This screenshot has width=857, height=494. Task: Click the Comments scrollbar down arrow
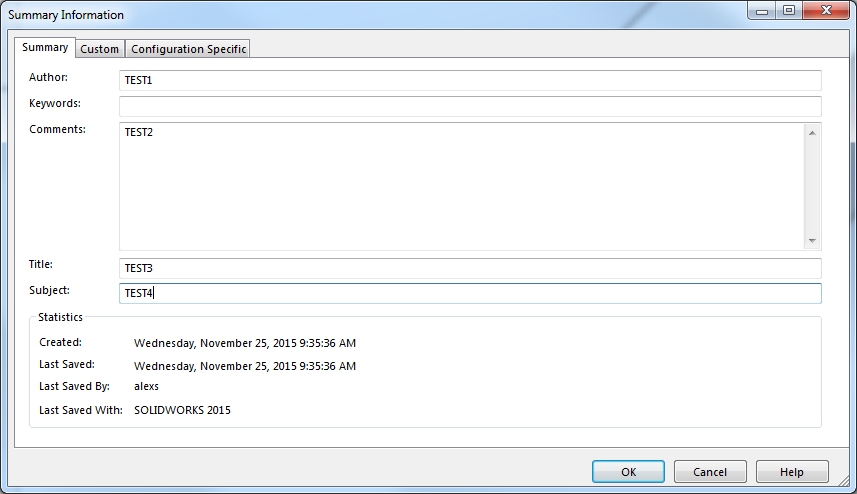(x=812, y=240)
